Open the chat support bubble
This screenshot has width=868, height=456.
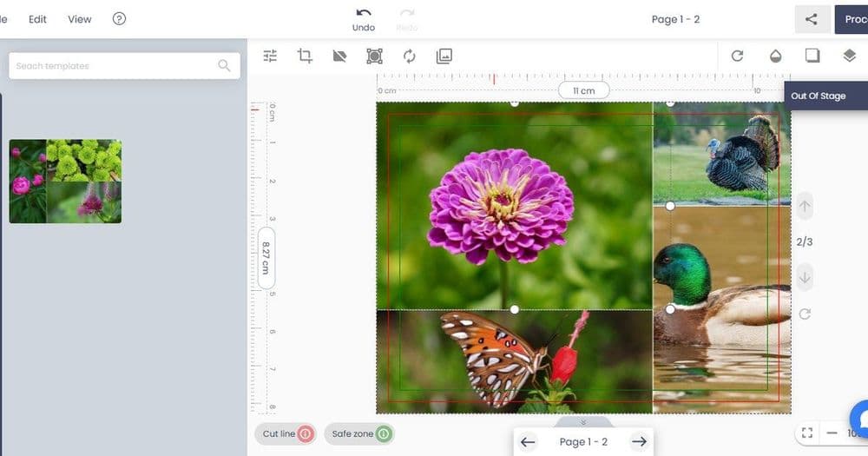pyautogui.click(x=861, y=419)
